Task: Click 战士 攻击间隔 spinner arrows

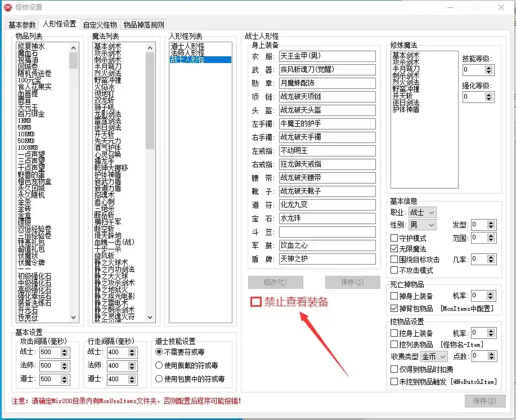Action: pos(65,352)
